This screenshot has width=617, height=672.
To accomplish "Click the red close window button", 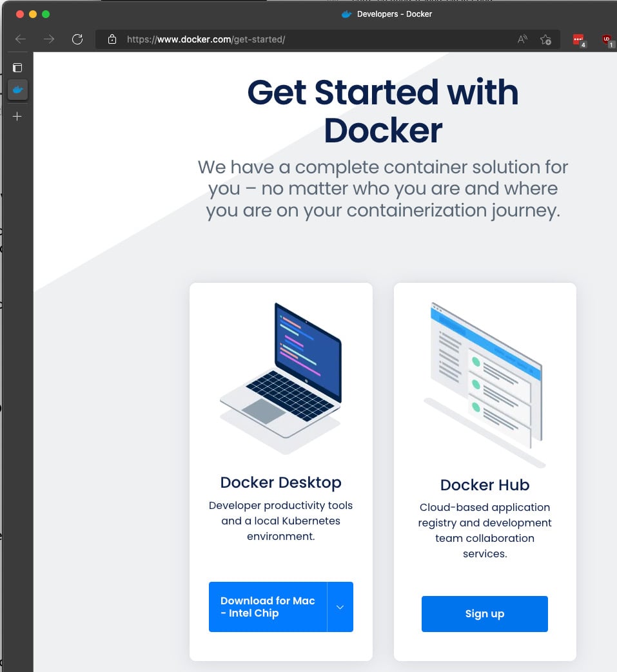I will (x=20, y=14).
